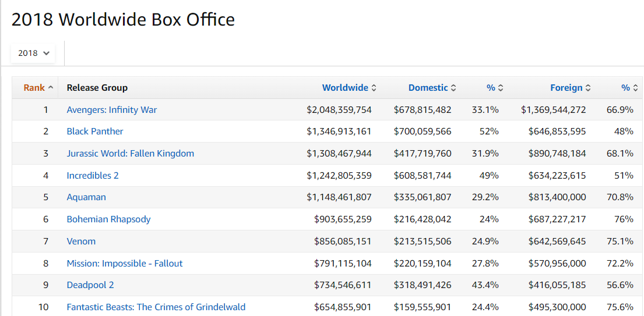
Task: Select domestic gross $213,515,506
Action: pos(423,242)
